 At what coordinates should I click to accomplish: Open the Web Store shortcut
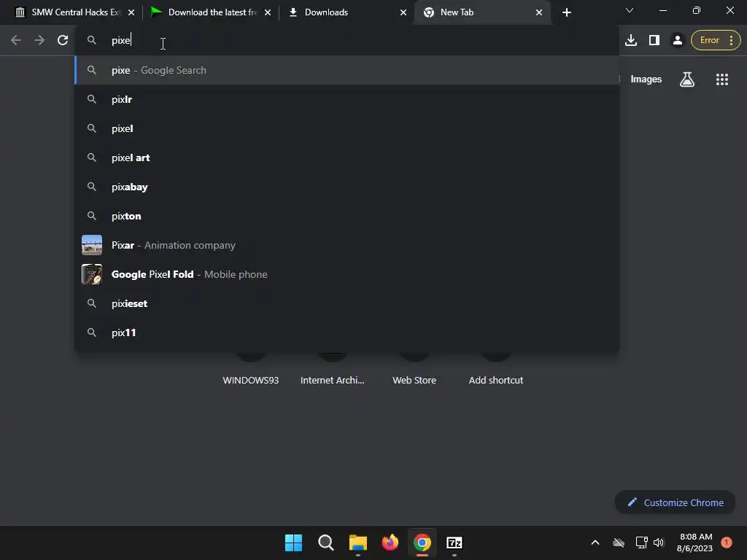414,380
